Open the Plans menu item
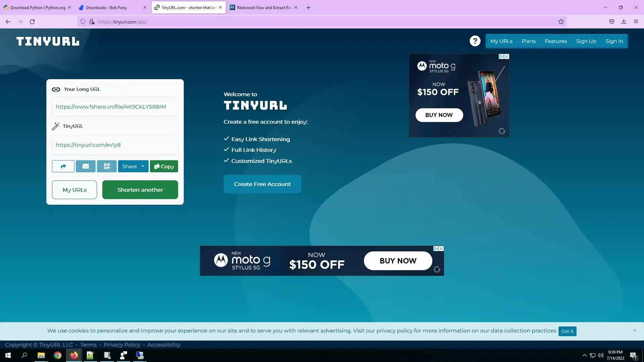644x362 pixels. coord(529,41)
